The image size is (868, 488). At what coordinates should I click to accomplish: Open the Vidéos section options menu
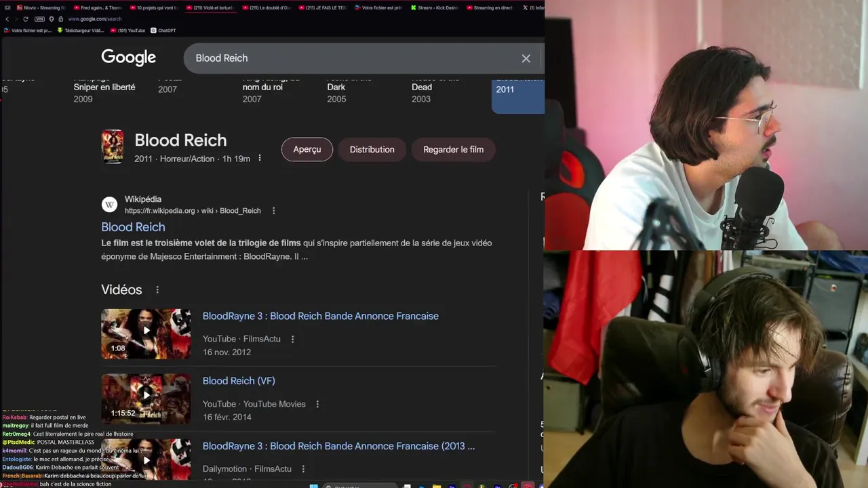(x=157, y=289)
